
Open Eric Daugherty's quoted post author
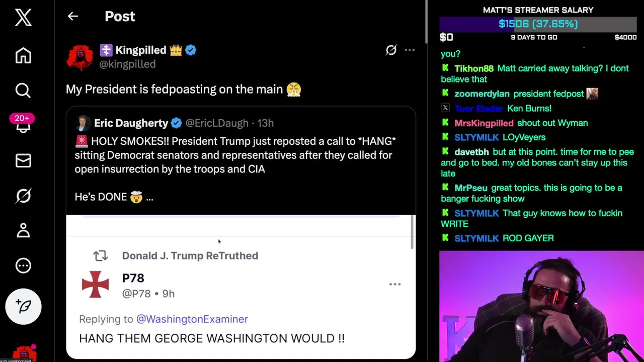(x=131, y=123)
